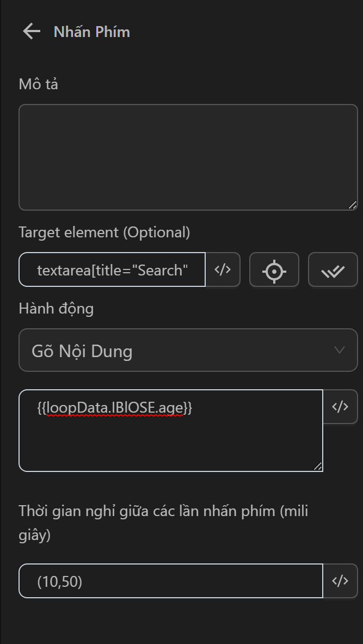The image size is (363, 644).
Task: Click into the {{loopData.IBIOSE.age}} text area
Action: (x=170, y=436)
